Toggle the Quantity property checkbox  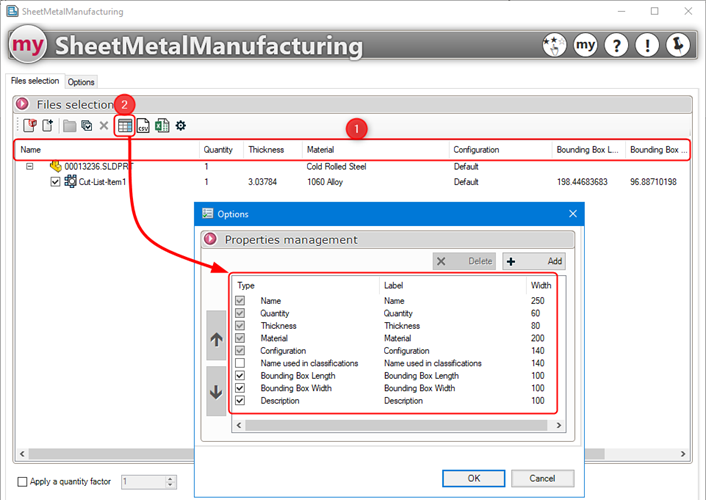click(240, 313)
